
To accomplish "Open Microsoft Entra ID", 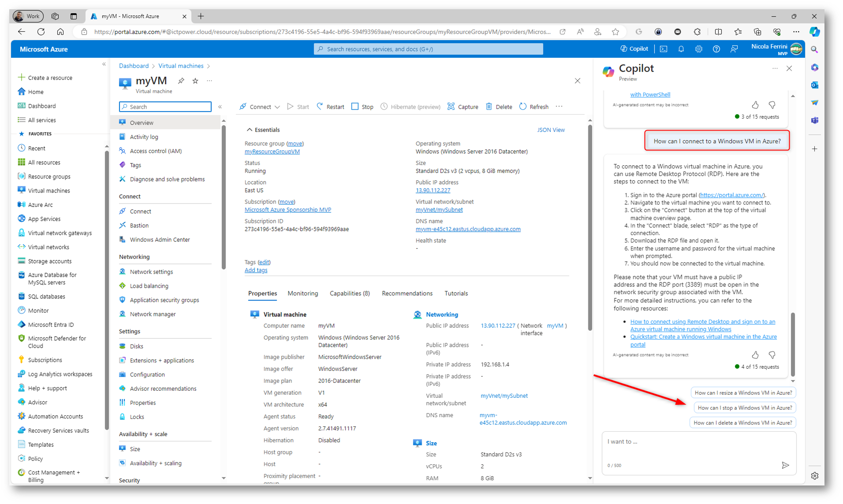I will (51, 325).
